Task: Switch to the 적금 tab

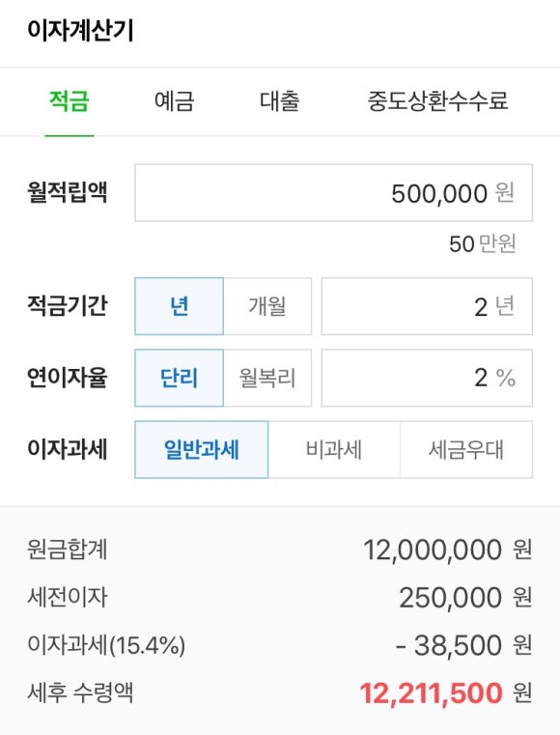Action: [70, 100]
